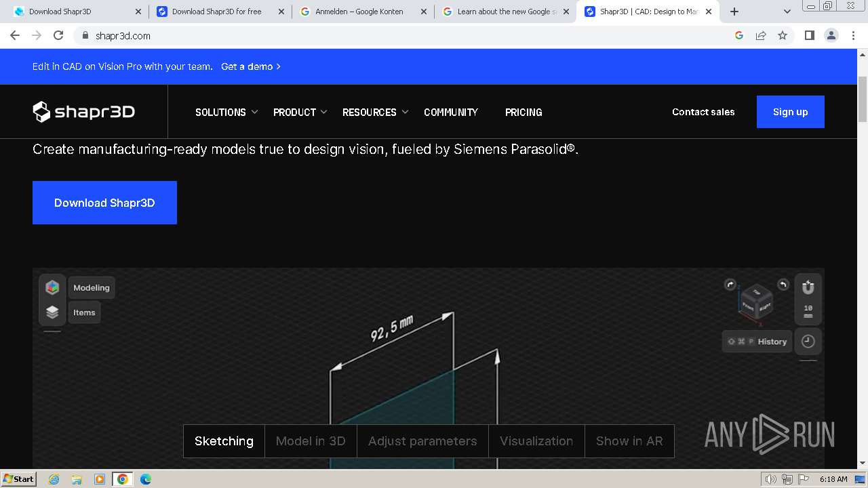Open media player taskbar icon
This screenshot has height=488, width=868.
[x=100, y=479]
